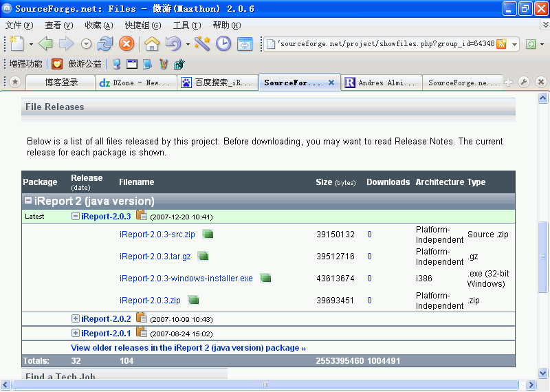Click the green Go button icon

531,44
